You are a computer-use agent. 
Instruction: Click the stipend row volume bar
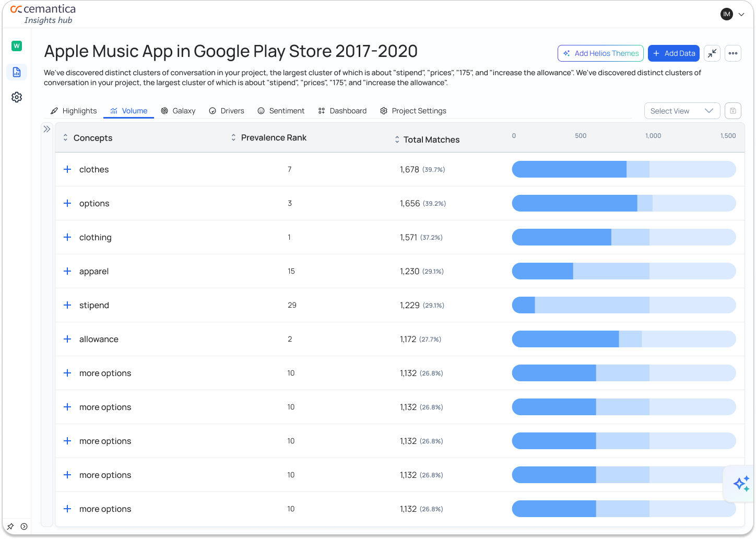[624, 305]
